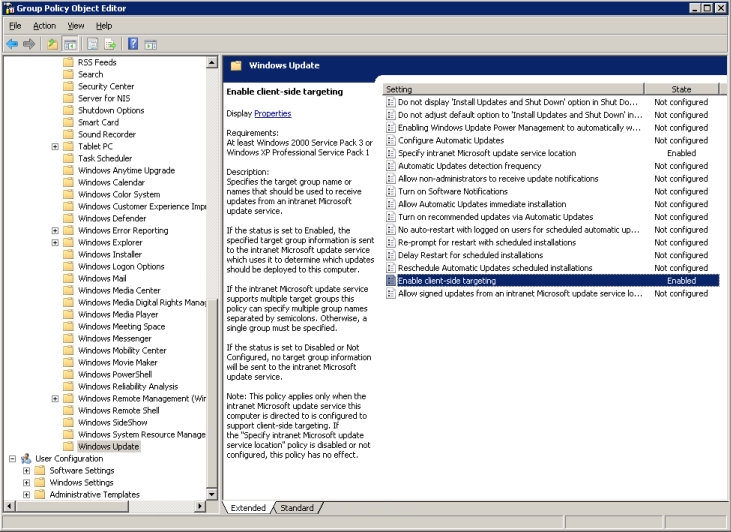Click the Export List toolbar icon

[x=109, y=44]
